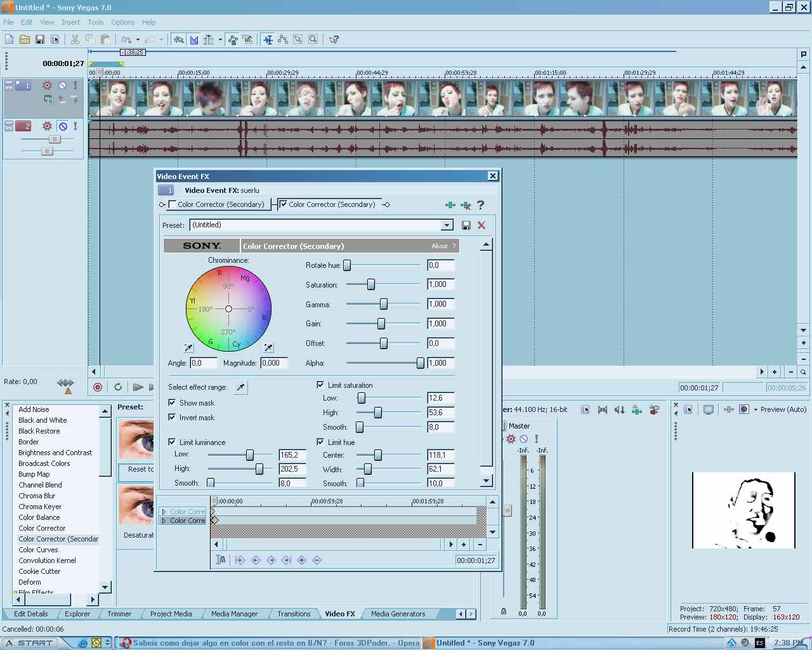Click the Saturation slider handle

(x=371, y=285)
